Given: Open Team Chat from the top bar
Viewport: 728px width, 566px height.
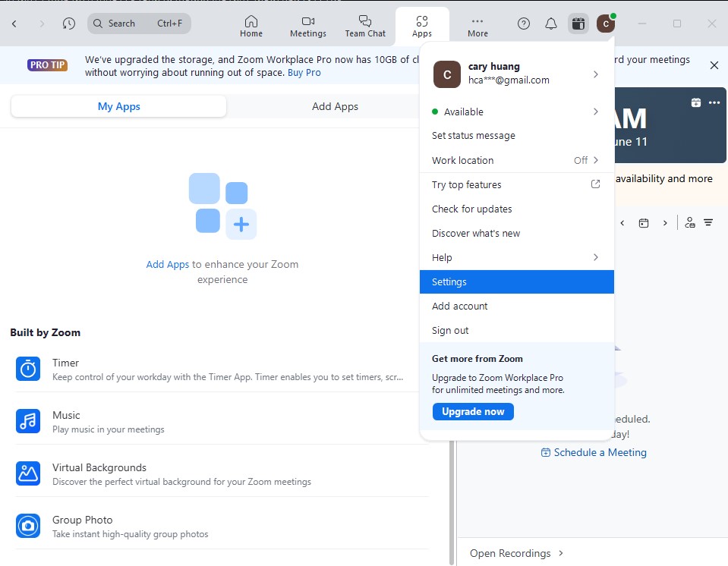Looking at the screenshot, I should 365,26.
